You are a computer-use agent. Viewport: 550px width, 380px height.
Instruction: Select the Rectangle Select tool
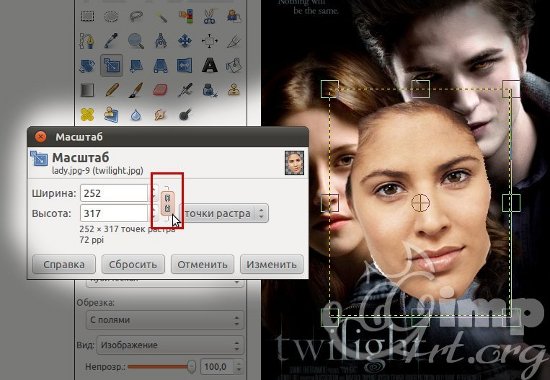(87, 16)
